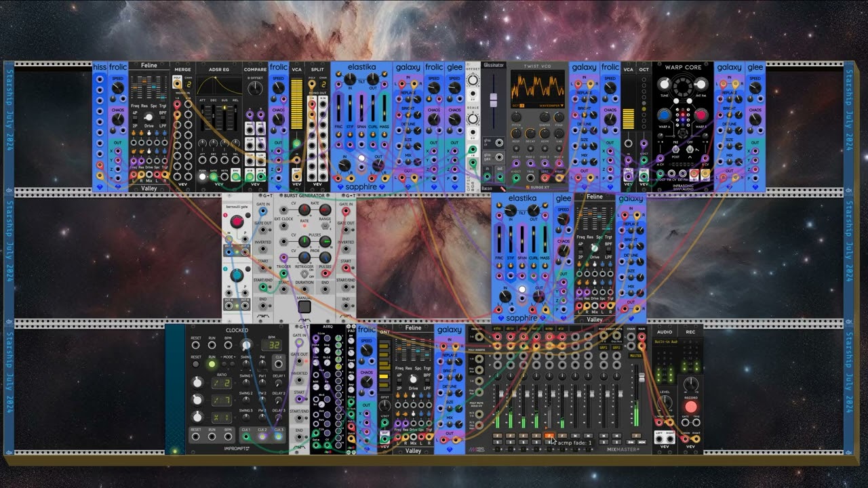Click the blue WARP A knob on Warp Core
The image size is (868, 488).
[665, 115]
